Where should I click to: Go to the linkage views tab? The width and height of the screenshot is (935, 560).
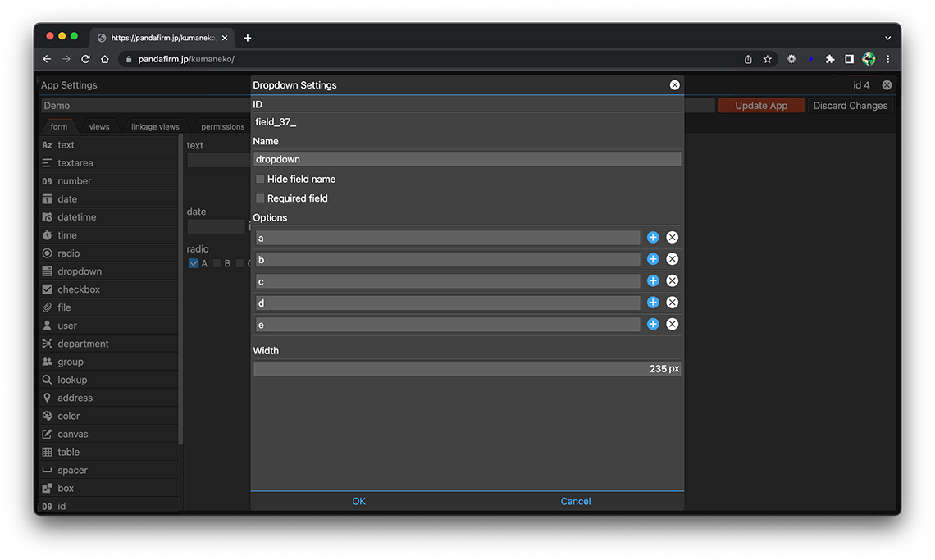coord(155,127)
